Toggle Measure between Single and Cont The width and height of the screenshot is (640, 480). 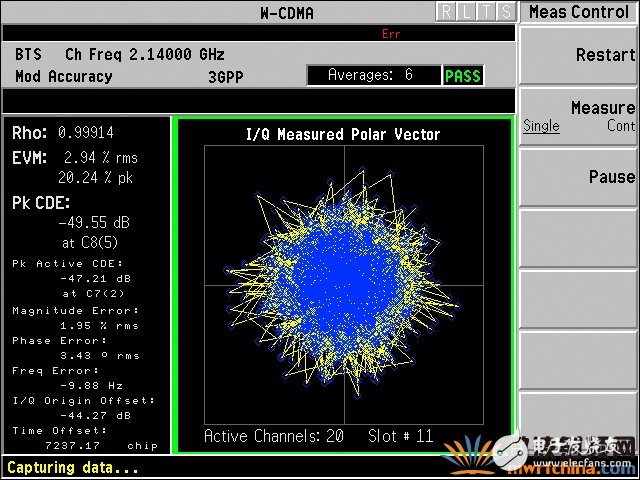579,116
